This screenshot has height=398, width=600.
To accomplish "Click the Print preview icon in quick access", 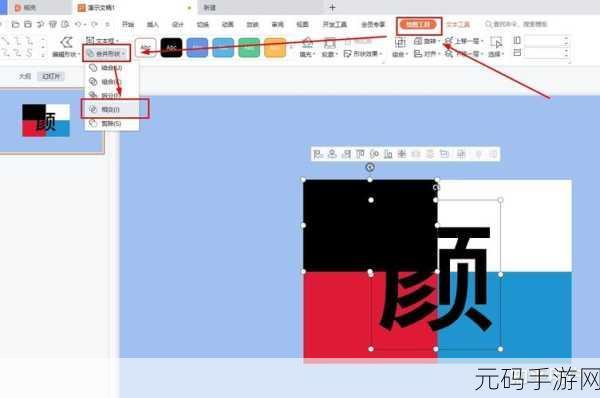I will coord(65,24).
